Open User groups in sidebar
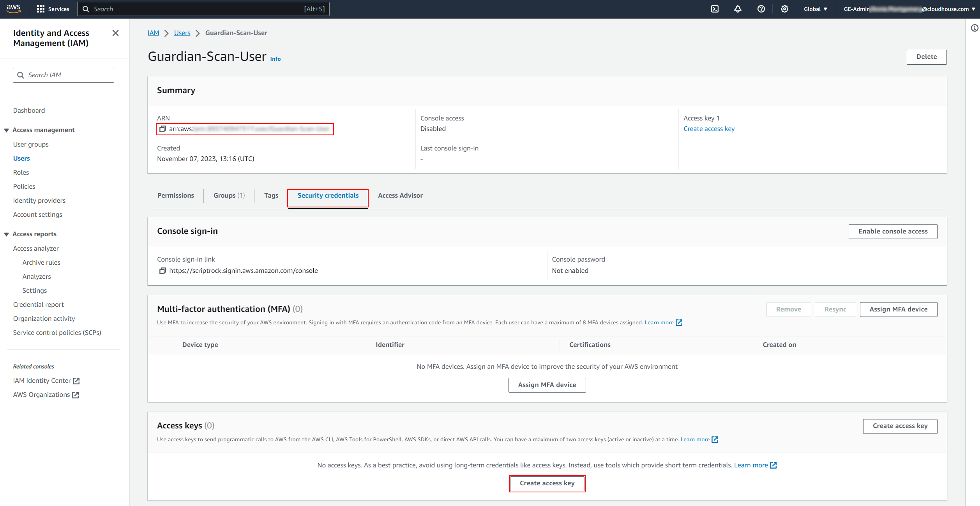 31,144
